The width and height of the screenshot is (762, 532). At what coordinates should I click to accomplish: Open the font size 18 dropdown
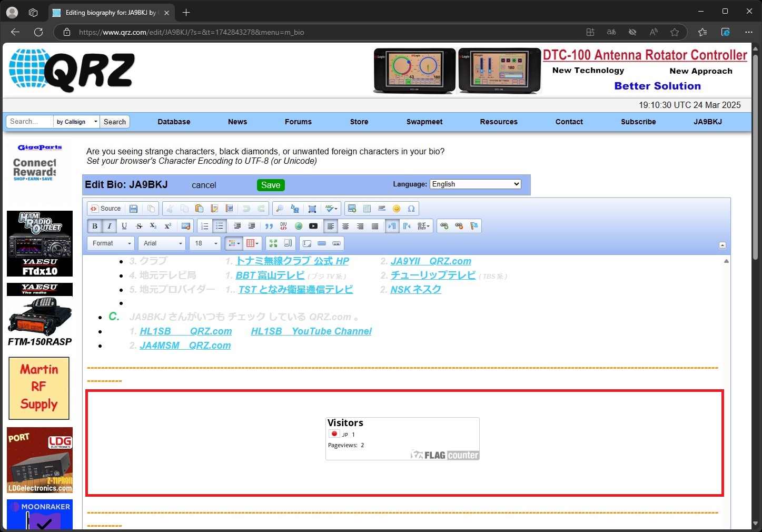[x=205, y=243]
